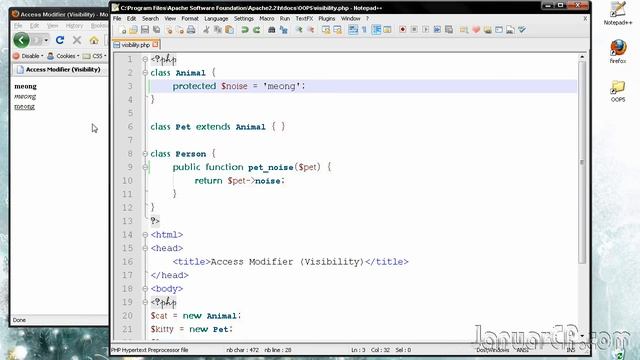Click the Zoom Out icon
This screenshot has width=640, height=360.
tap(311, 30)
